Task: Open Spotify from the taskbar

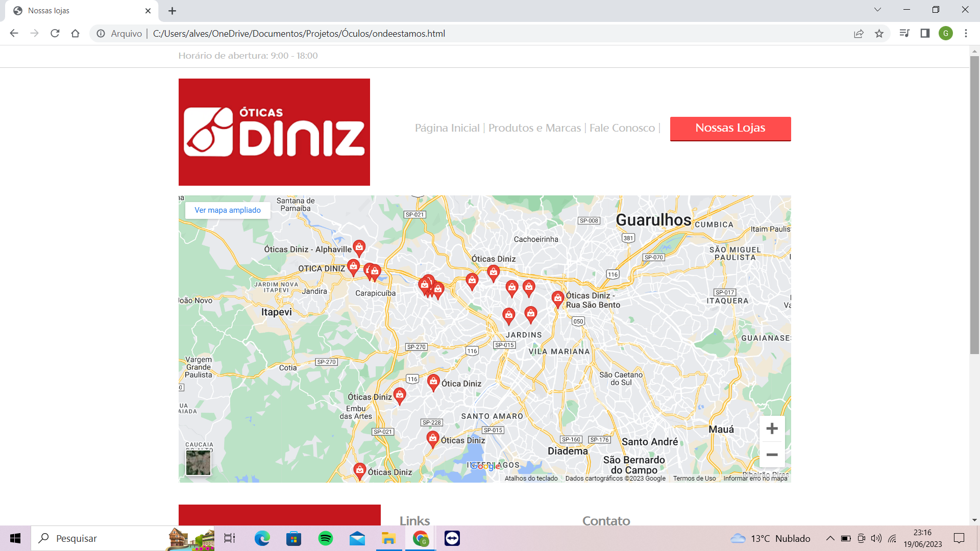Action: coord(325,538)
